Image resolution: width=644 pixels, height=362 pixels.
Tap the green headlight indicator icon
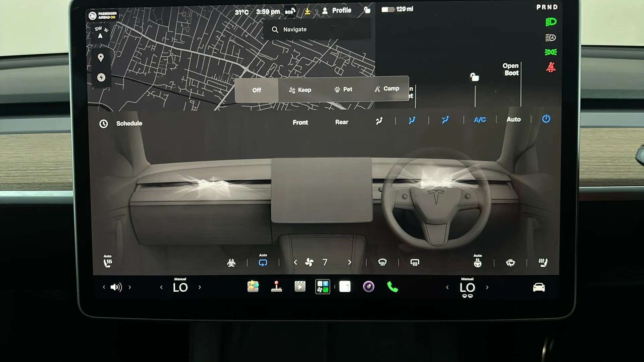(x=551, y=22)
